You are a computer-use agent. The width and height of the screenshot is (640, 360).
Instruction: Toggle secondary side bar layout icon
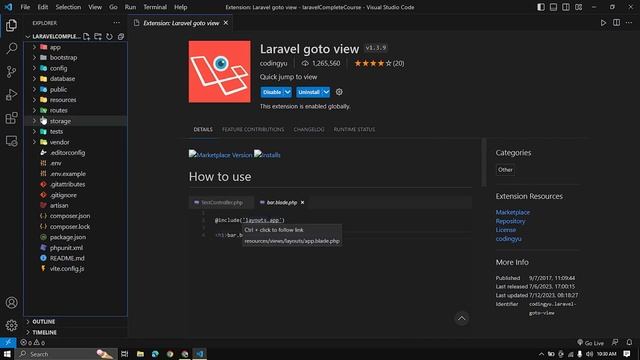click(566, 7)
